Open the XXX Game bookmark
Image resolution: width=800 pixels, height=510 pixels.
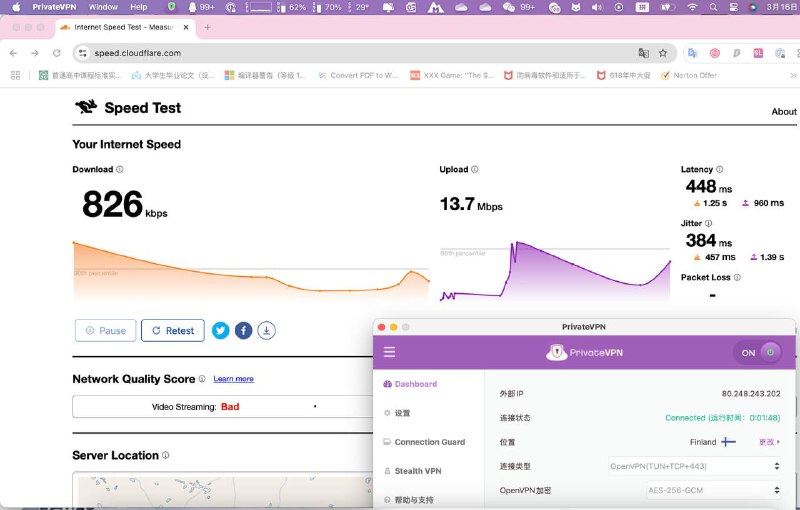[x=452, y=75]
